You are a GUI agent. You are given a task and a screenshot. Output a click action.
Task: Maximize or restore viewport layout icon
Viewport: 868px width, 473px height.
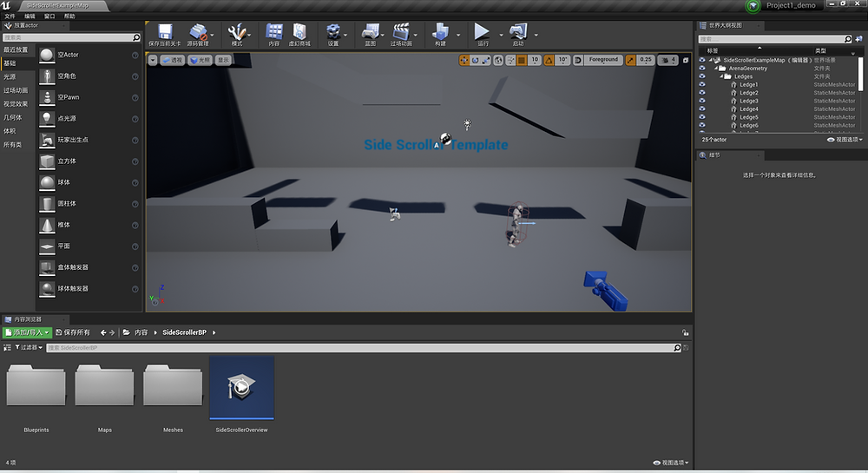point(686,60)
